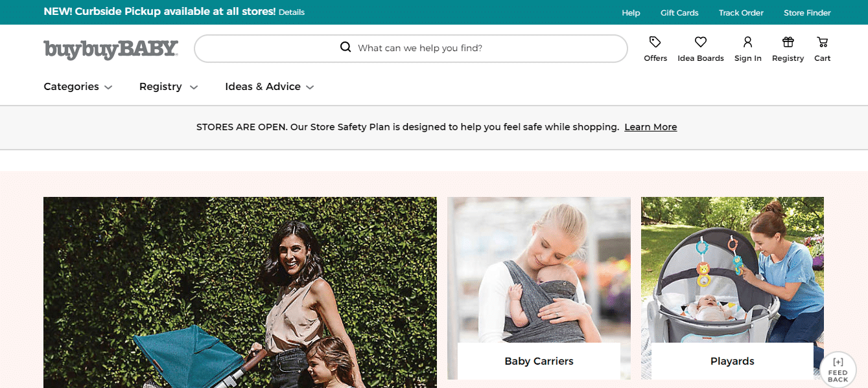The height and width of the screenshot is (388, 868).
Task: Go to Gift Cards
Action: point(679,13)
